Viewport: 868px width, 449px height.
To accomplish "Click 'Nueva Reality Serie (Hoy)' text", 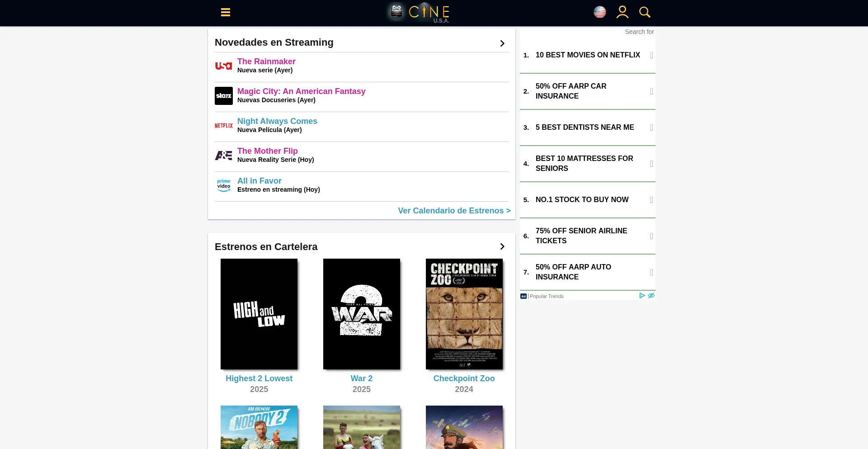I will [x=275, y=160].
